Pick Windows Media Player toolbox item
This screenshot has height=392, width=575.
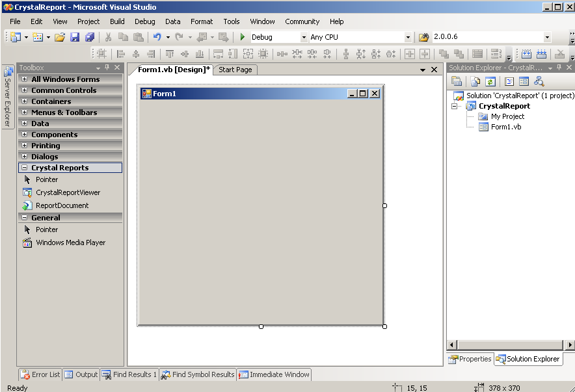pyautogui.click(x=70, y=242)
